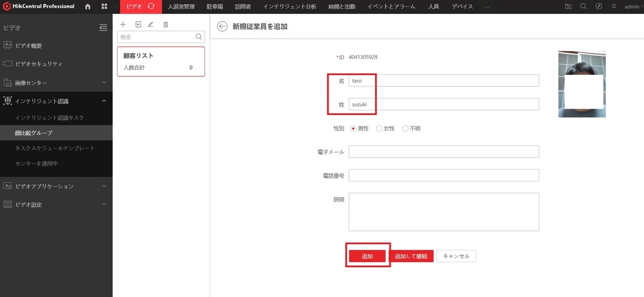This screenshot has width=644, height=297.
Task: Open the イベントとアラーム tab
Action: [x=391, y=6]
